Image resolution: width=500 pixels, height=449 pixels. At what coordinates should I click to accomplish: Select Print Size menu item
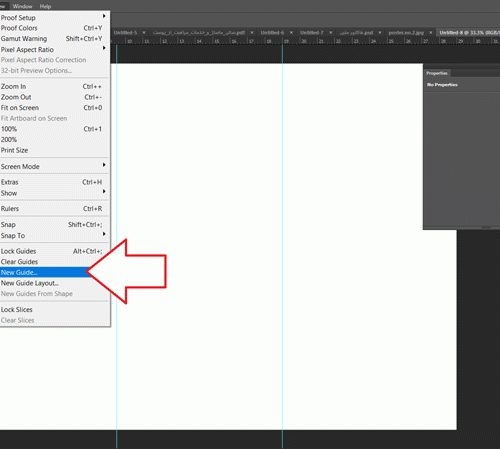tap(55, 150)
